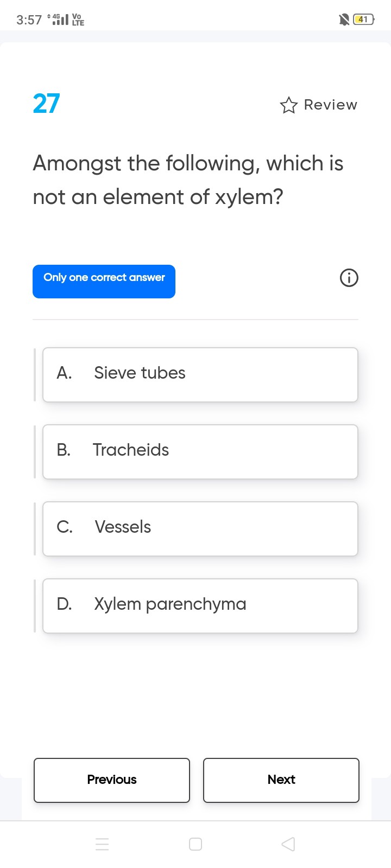Viewport: 391px width, 868px height.
Task: Tap the VoLTE status indicator
Action: click(x=78, y=20)
